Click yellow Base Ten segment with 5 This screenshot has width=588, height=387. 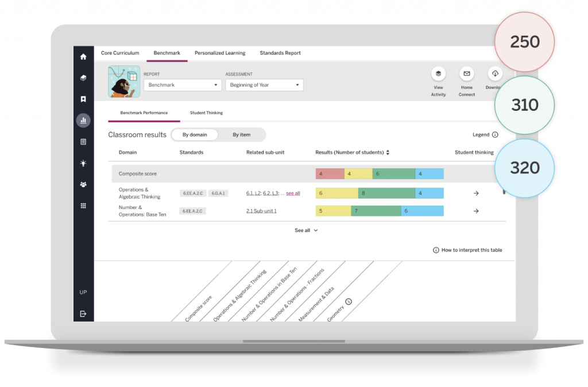click(x=334, y=211)
